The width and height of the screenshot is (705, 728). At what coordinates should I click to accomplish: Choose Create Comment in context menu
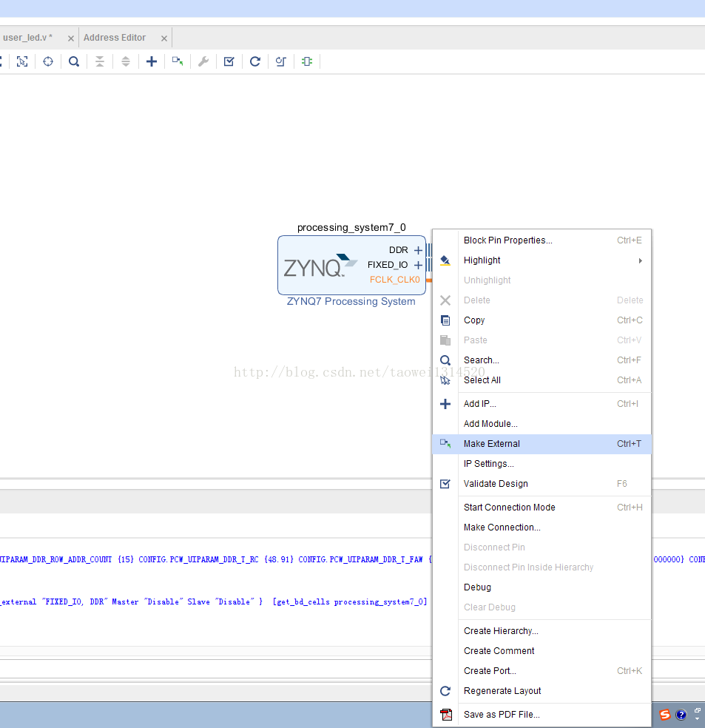click(x=542, y=650)
